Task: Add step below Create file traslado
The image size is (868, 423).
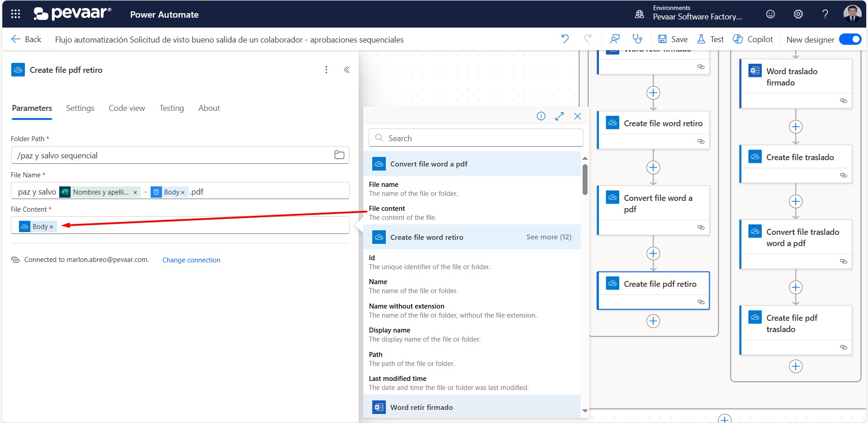Action: point(796,201)
